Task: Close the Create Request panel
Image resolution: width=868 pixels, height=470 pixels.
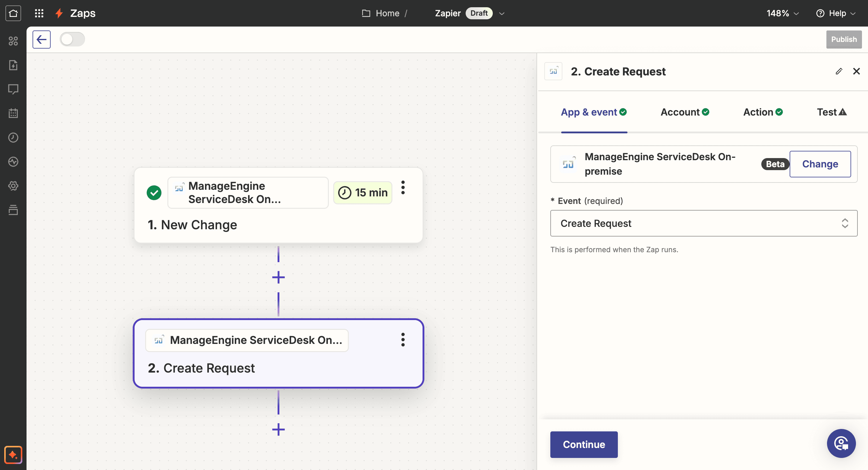Action: (x=856, y=71)
